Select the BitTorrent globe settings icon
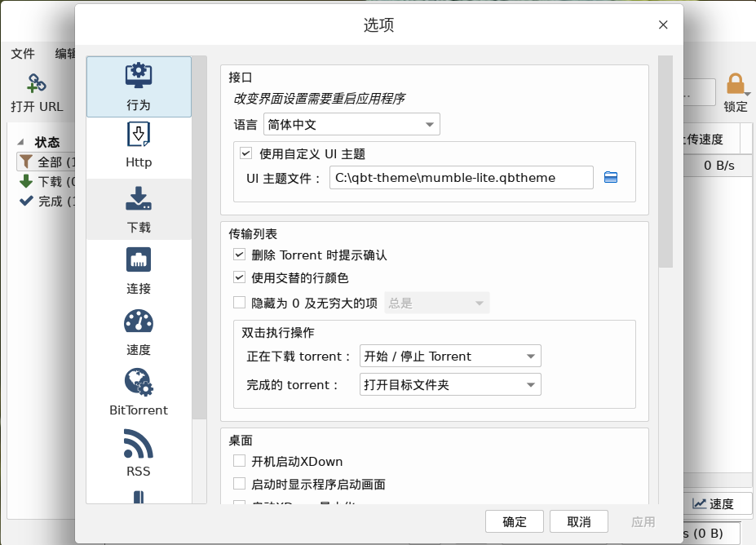This screenshot has width=756, height=545. 139,382
